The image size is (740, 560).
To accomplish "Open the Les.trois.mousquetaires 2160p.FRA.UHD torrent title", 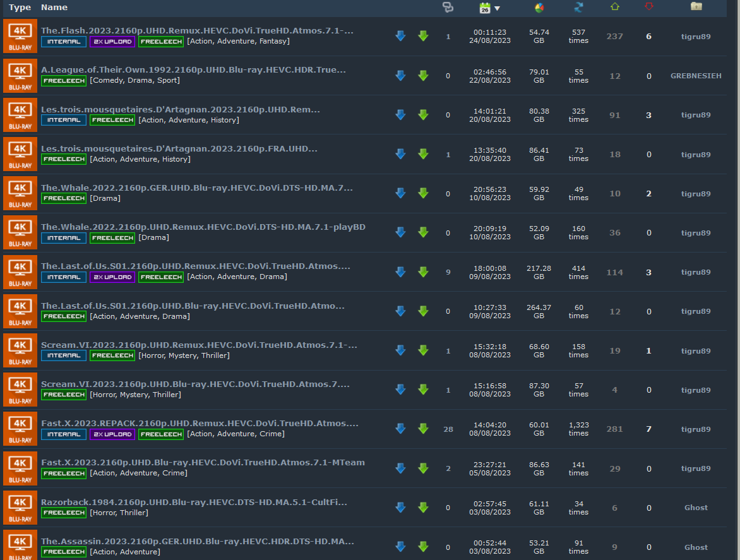I will tap(179, 148).
